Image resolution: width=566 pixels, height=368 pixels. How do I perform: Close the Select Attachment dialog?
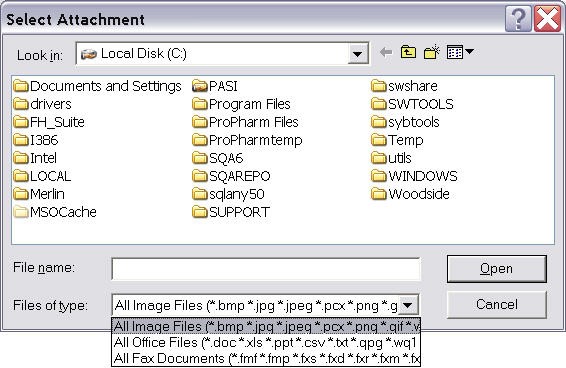[x=547, y=19]
